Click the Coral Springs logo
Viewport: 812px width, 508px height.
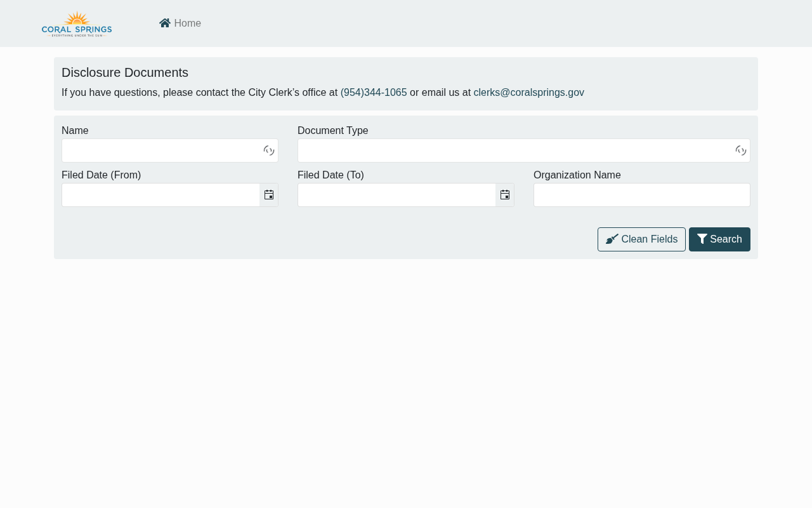pyautogui.click(x=77, y=24)
